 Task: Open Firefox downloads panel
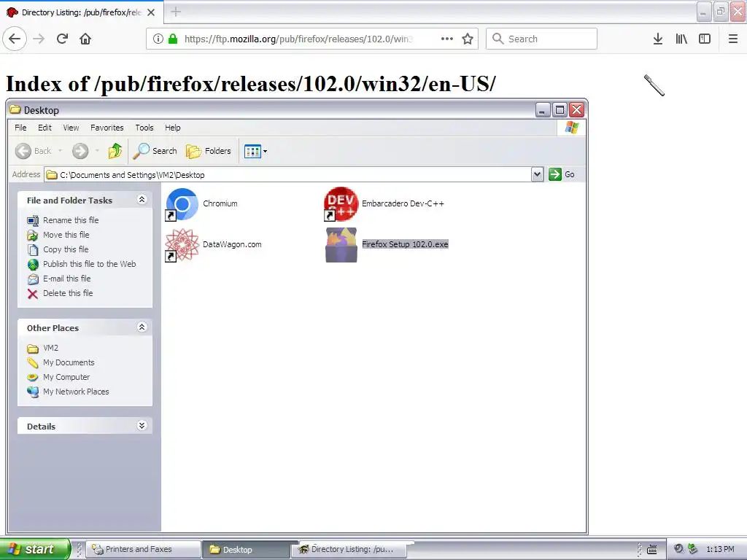click(x=658, y=39)
